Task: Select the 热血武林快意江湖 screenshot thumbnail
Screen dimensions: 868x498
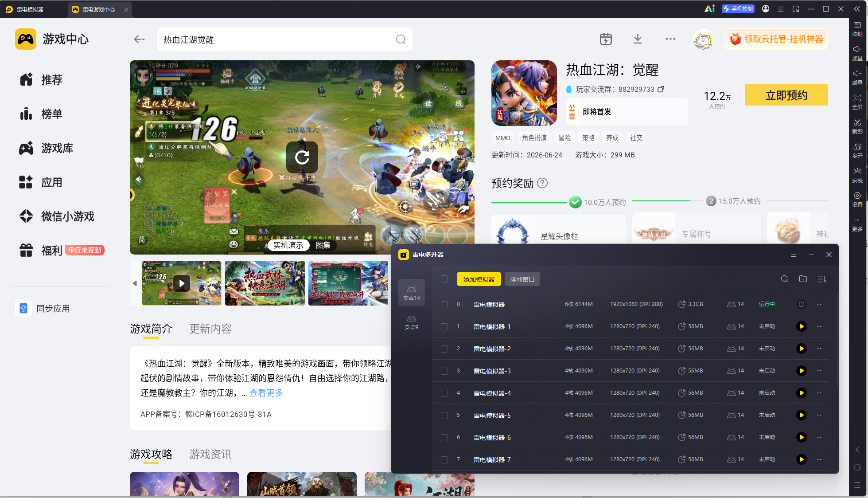Action: (265, 283)
